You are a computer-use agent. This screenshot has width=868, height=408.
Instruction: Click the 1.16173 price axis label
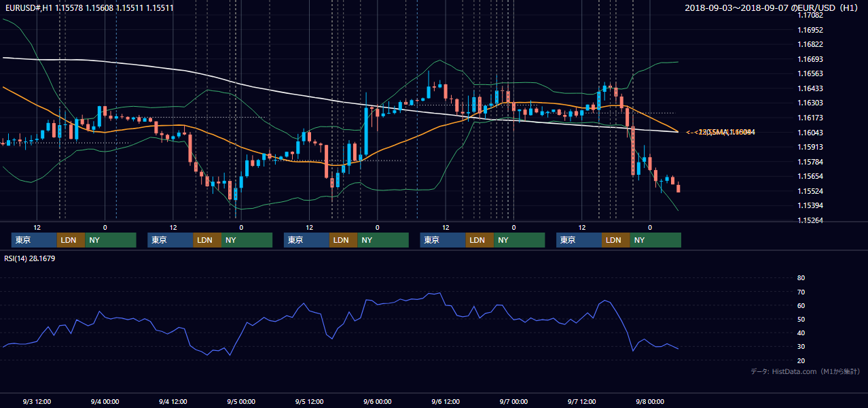(810, 118)
